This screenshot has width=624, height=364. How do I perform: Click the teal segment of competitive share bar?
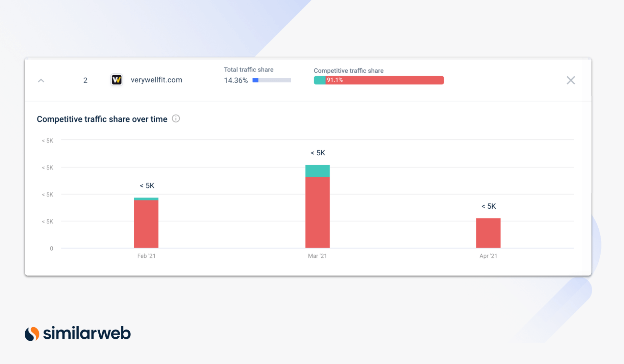pos(320,80)
